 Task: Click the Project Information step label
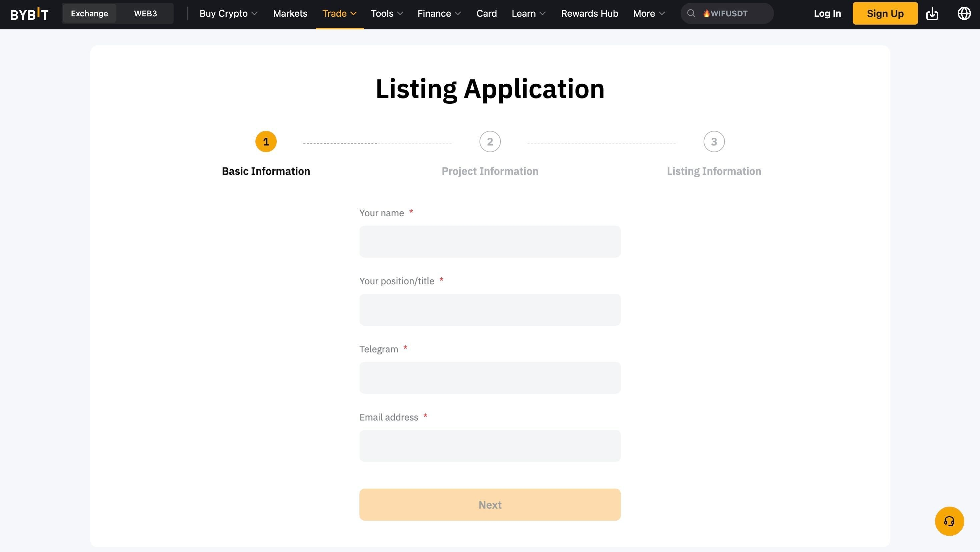click(x=490, y=171)
